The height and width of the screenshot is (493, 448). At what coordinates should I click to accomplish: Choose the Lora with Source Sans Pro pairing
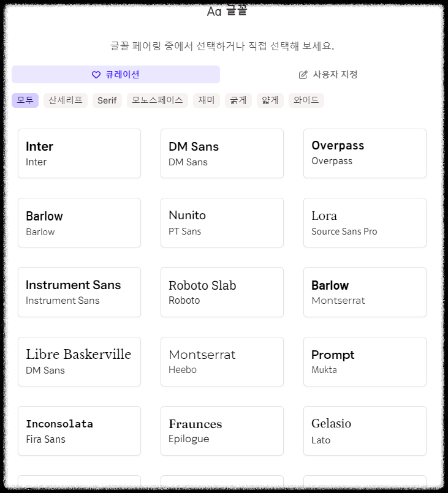pyautogui.click(x=365, y=222)
